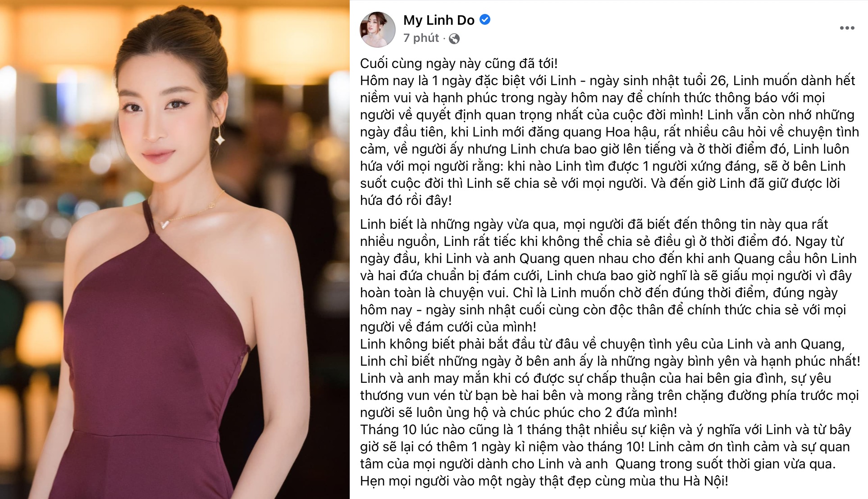Image resolution: width=868 pixels, height=499 pixels.
Task: Click the "7 phút" post timestamp
Action: (421, 38)
